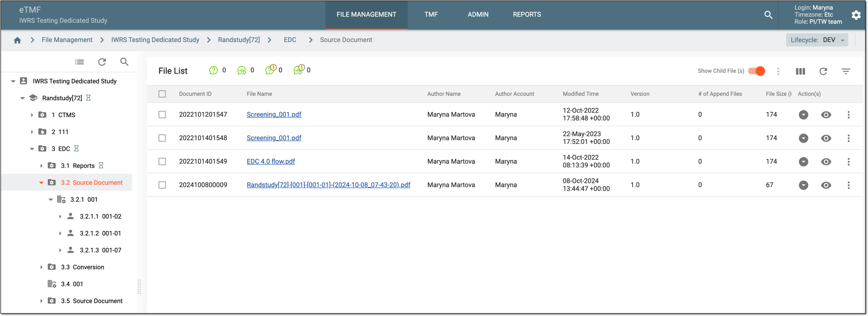868x316 pixels.
Task: Select checkbox for document 2022101401548
Action: click(162, 138)
